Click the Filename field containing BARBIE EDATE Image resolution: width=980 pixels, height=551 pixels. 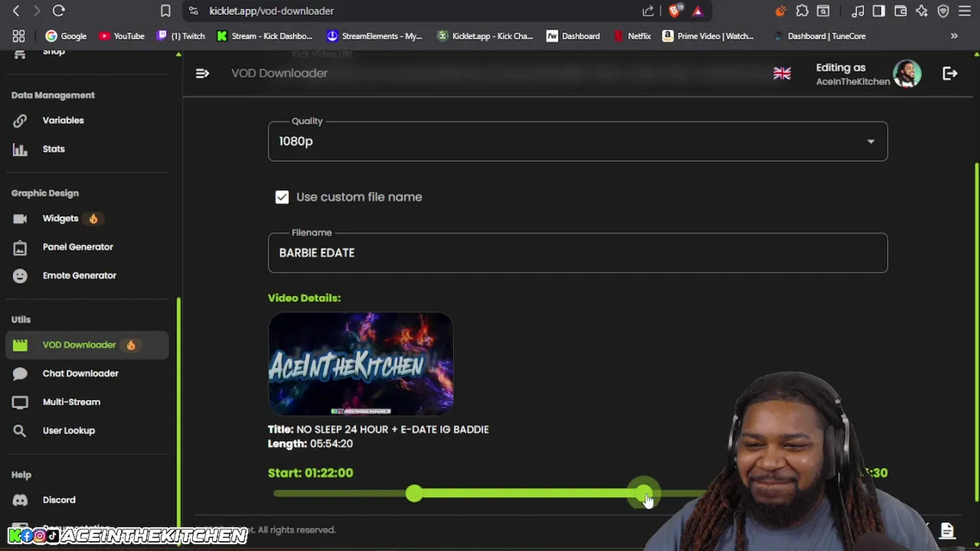tap(577, 253)
